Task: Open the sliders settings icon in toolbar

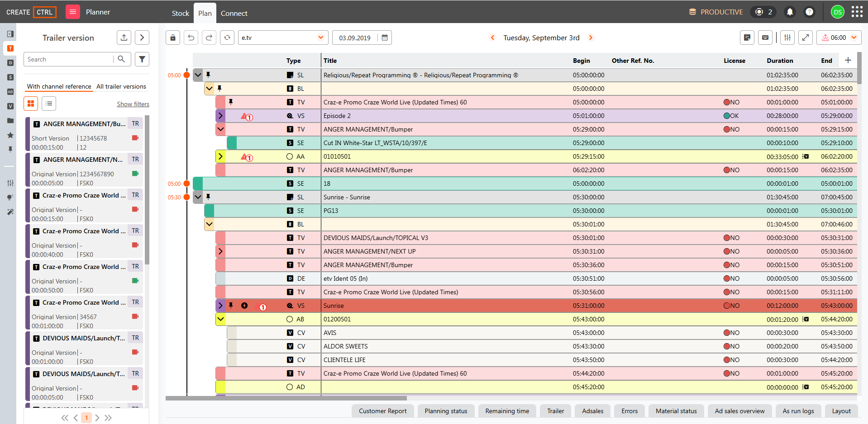Action: click(x=787, y=38)
